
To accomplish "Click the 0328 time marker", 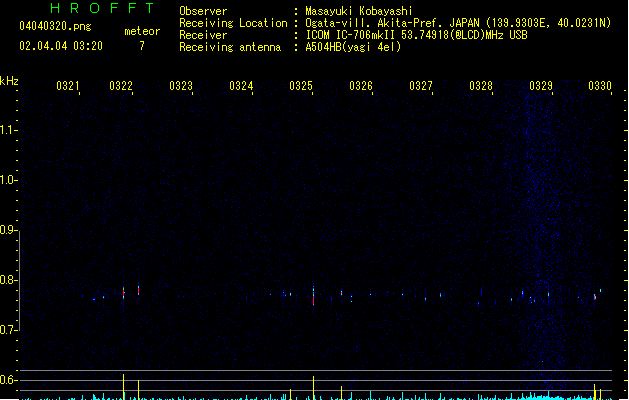I will (481, 86).
